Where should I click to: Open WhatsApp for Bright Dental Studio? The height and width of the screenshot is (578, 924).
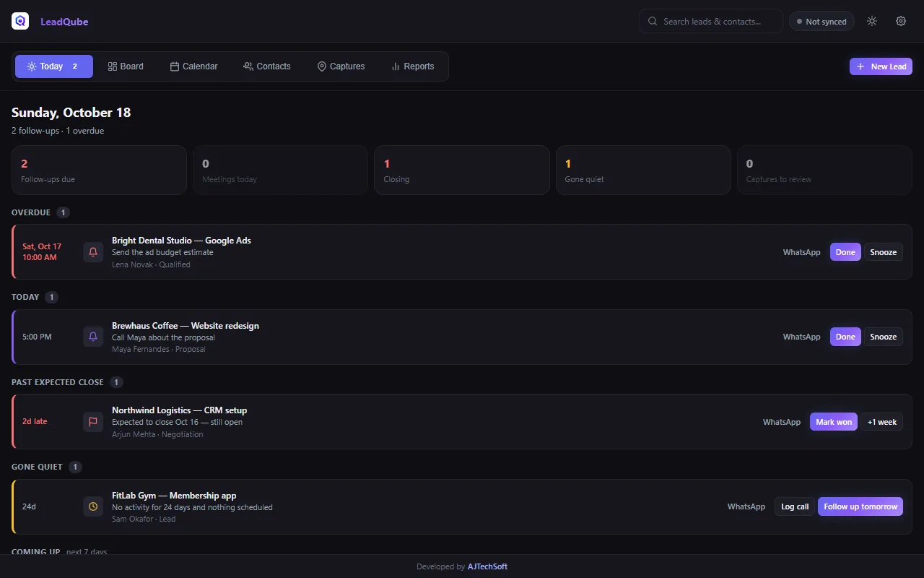(x=802, y=252)
